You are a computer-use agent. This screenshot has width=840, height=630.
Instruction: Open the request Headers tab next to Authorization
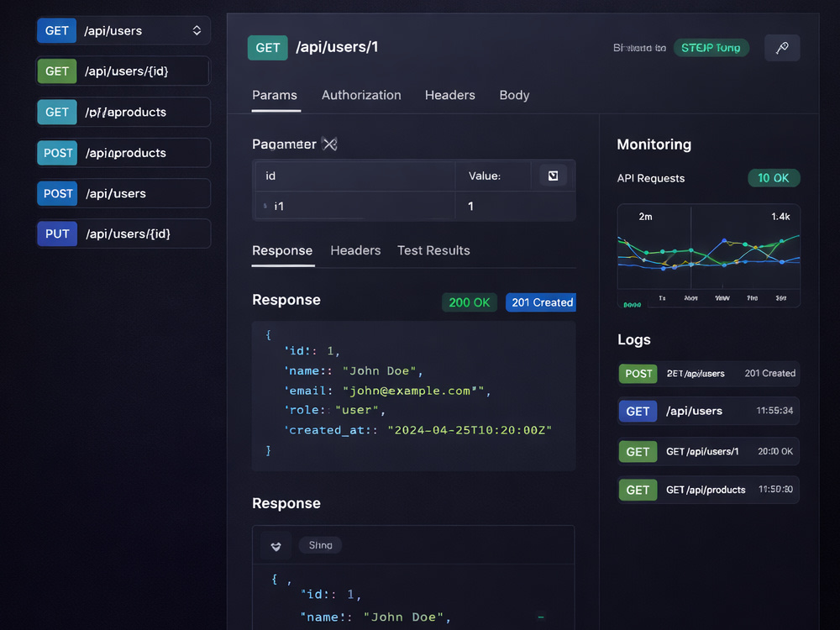450,96
